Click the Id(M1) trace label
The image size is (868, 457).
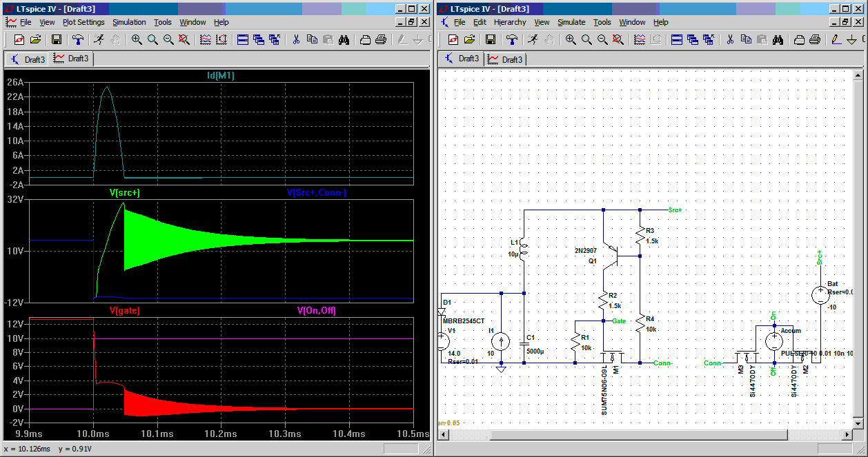pos(221,76)
